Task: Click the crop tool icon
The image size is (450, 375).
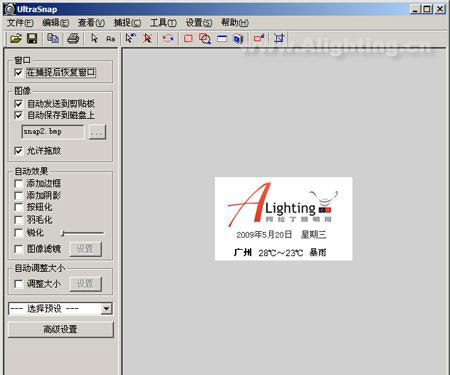Action: point(279,39)
